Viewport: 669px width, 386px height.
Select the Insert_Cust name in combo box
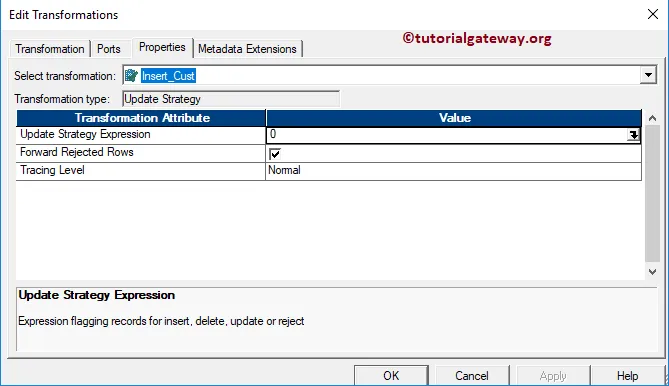[x=169, y=76]
